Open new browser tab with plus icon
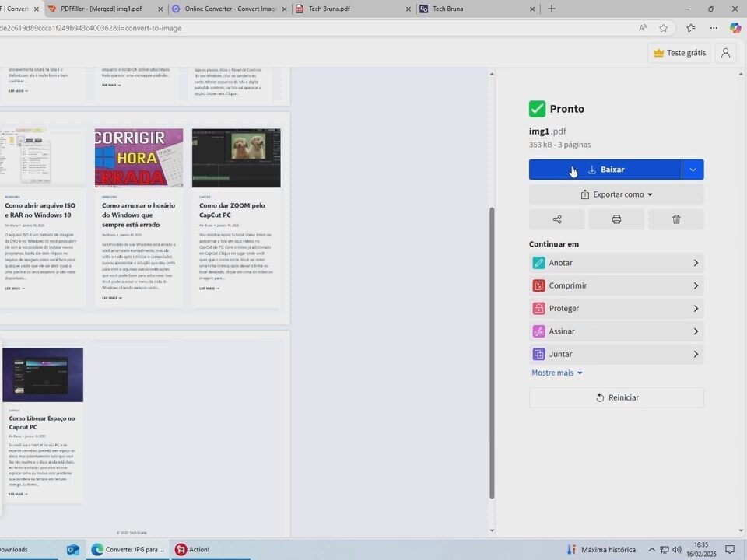 552,9
